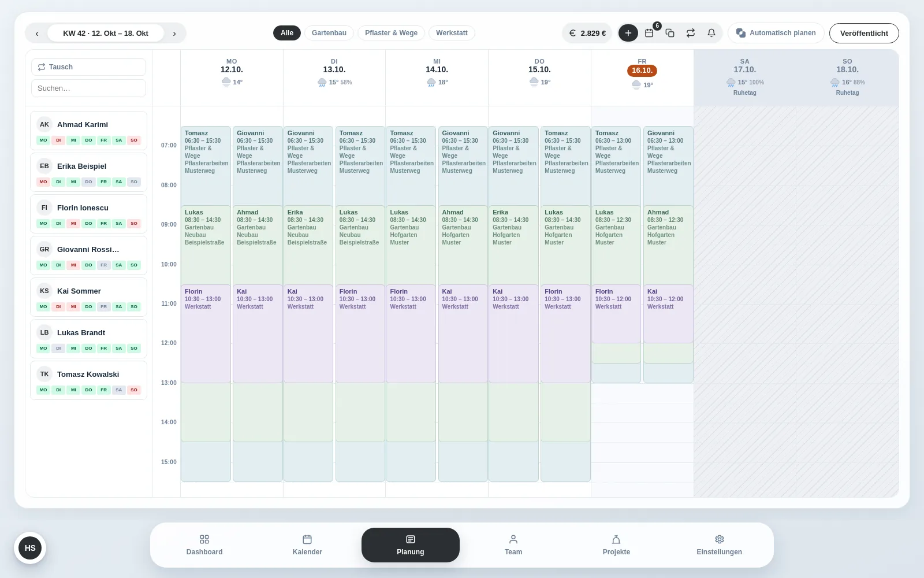Filter the schedule by Gartenbau
Image resolution: width=924 pixels, height=578 pixels.
click(329, 33)
